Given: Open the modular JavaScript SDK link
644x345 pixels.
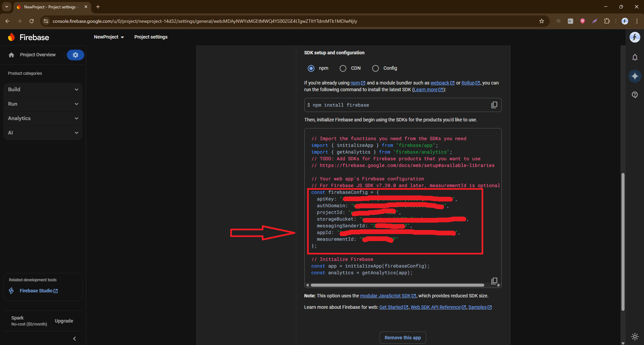Looking at the screenshot, I should tap(388, 296).
